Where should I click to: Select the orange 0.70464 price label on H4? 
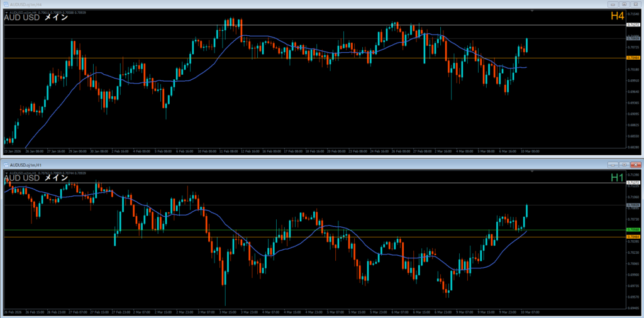pos(633,58)
